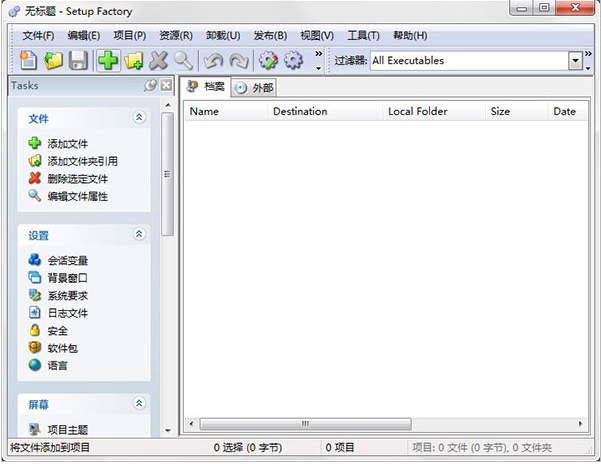This screenshot has height=464, width=601.
Task: Switch to the 外部 tab
Action: coord(254,88)
